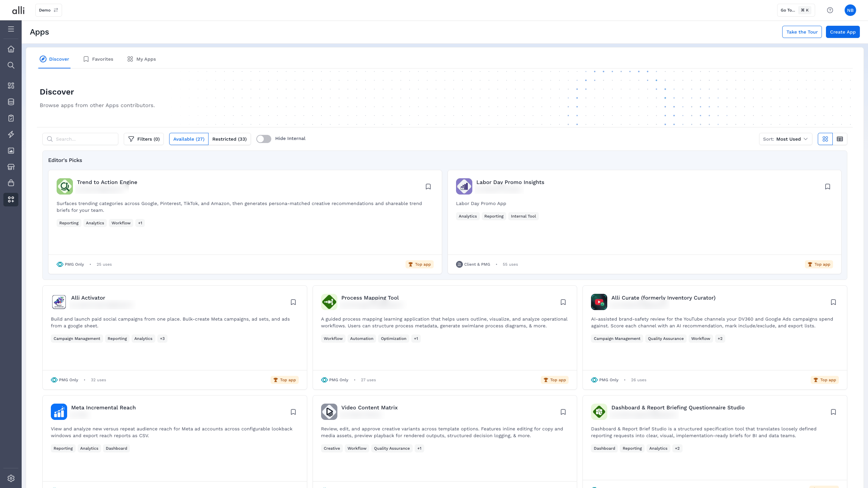This screenshot has height=488, width=868.
Task: Show Available (27) apps
Action: tap(189, 139)
